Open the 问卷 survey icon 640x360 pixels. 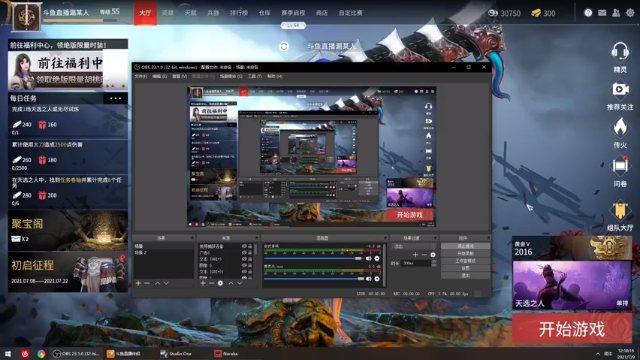[x=620, y=165]
